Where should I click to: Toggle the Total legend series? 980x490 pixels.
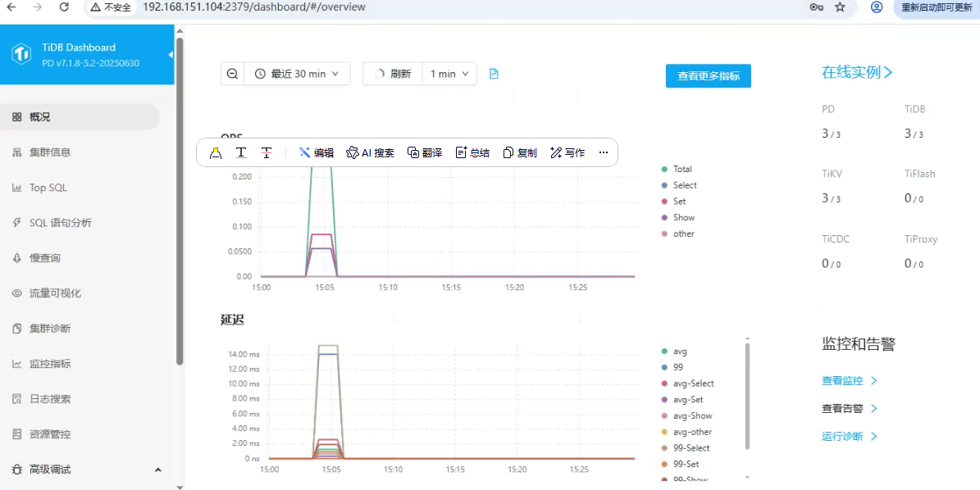pyautogui.click(x=677, y=169)
